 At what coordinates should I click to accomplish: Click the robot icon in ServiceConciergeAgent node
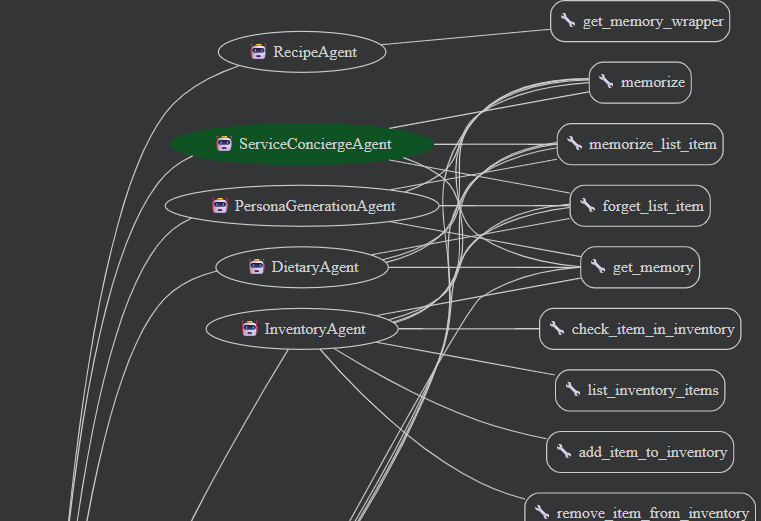tap(224, 144)
